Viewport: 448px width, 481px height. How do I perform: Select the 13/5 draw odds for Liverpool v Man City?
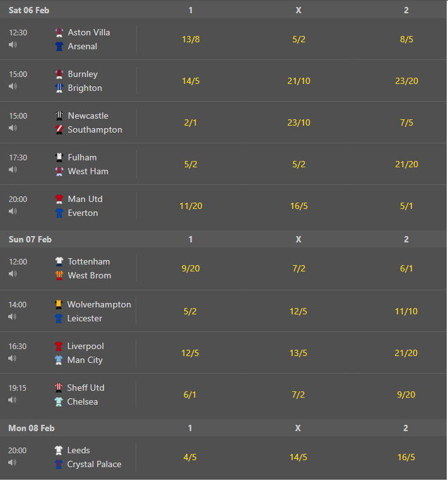point(298,353)
